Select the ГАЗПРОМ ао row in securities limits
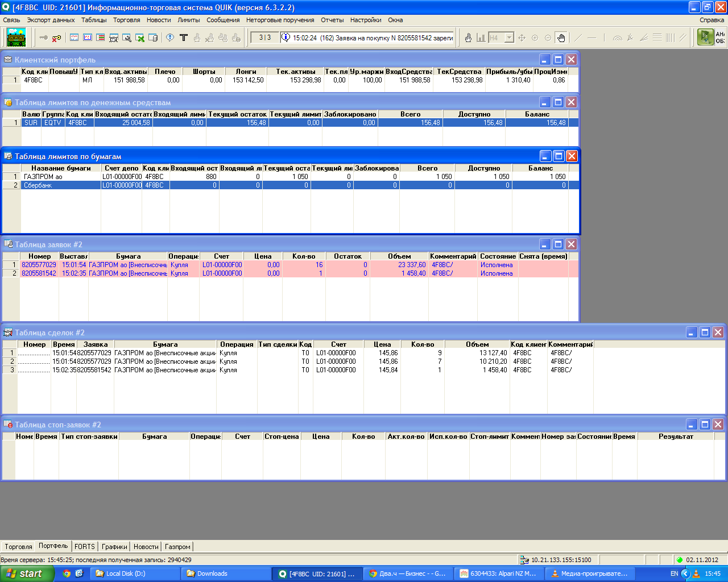Screen dimensions: 728x582 click(x=290, y=177)
